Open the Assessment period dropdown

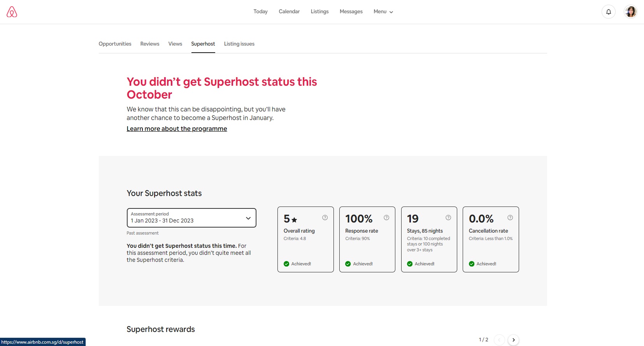tap(191, 218)
